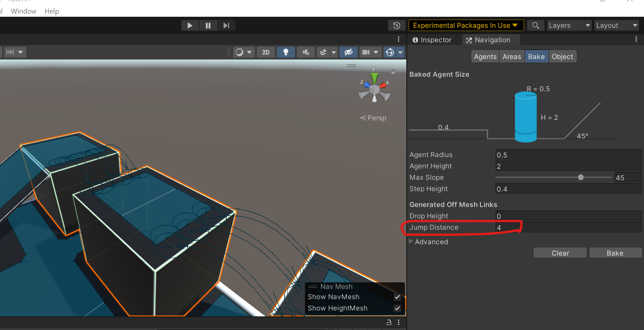Click the Jump Distance field
Screen dimensions: 644x330
pos(568,227)
